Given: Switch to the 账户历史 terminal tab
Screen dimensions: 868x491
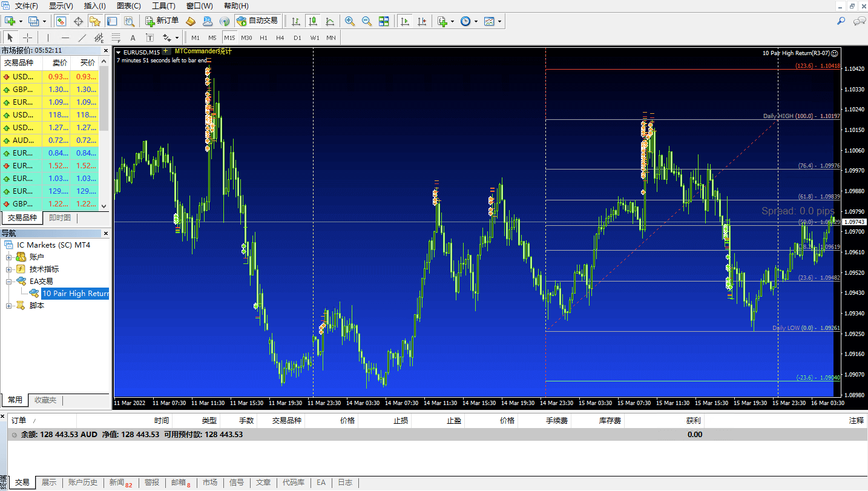Looking at the screenshot, I should pyautogui.click(x=82, y=483).
